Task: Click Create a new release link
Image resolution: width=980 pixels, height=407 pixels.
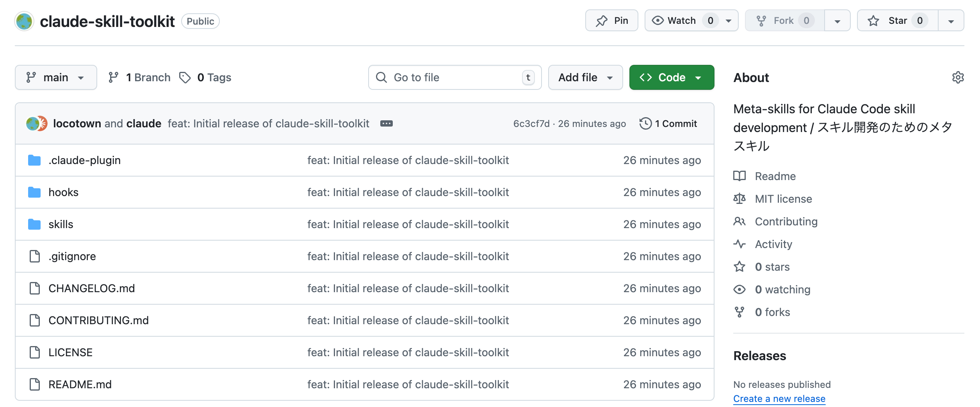Action: pos(779,398)
